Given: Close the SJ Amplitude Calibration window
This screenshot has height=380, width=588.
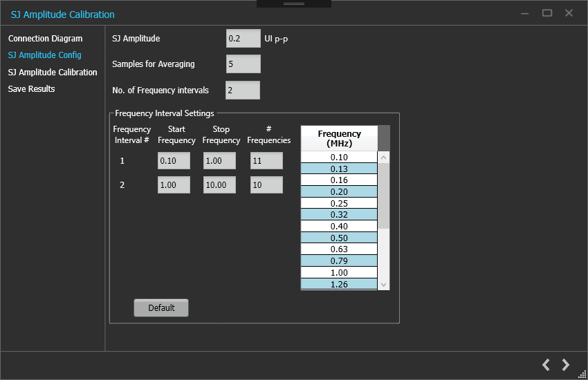Looking at the screenshot, I should [x=569, y=13].
